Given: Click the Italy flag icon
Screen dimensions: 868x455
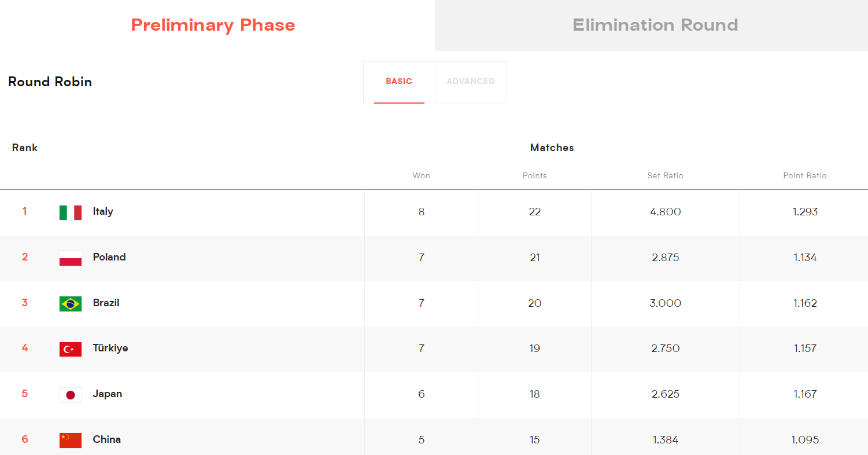Looking at the screenshot, I should coord(71,212).
